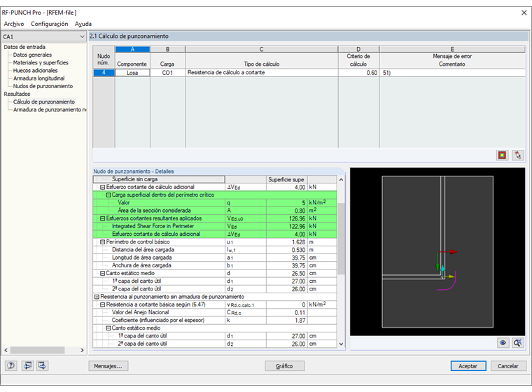532x392 pixels.
Task: Open the Ayuda menu
Action: point(83,24)
